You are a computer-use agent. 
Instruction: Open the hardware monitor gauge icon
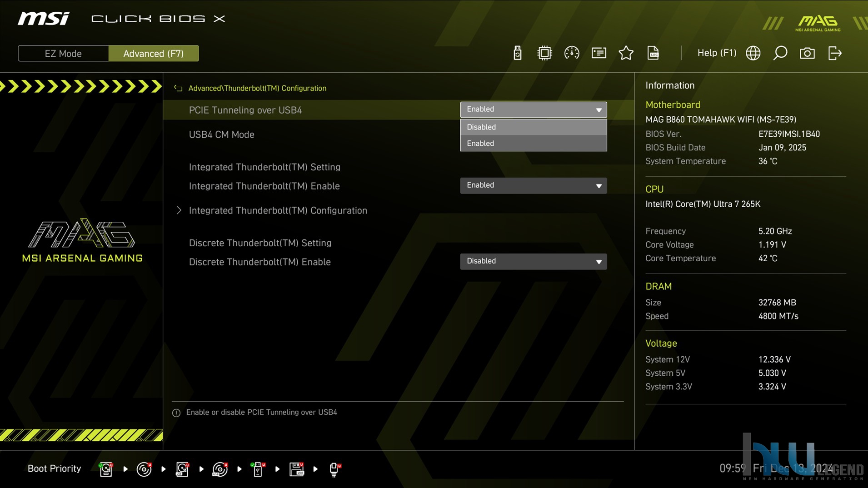(x=571, y=53)
